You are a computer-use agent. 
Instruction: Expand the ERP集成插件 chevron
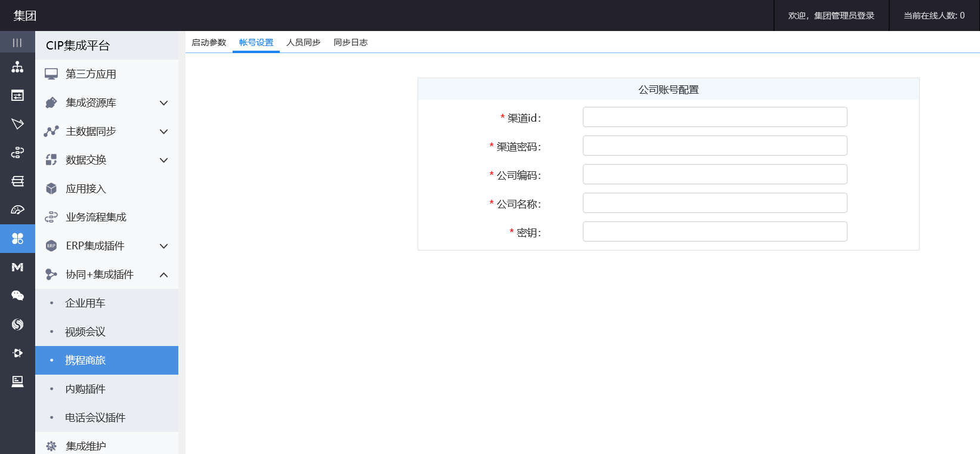164,246
